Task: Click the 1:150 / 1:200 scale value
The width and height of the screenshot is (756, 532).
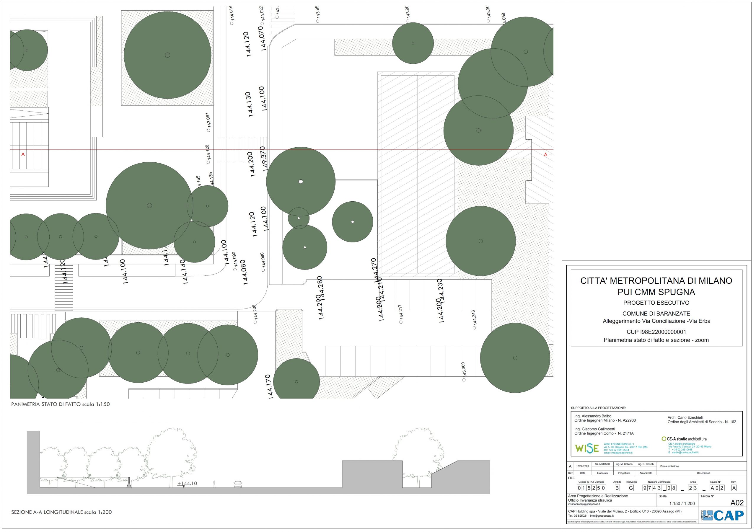Action: pos(682,504)
